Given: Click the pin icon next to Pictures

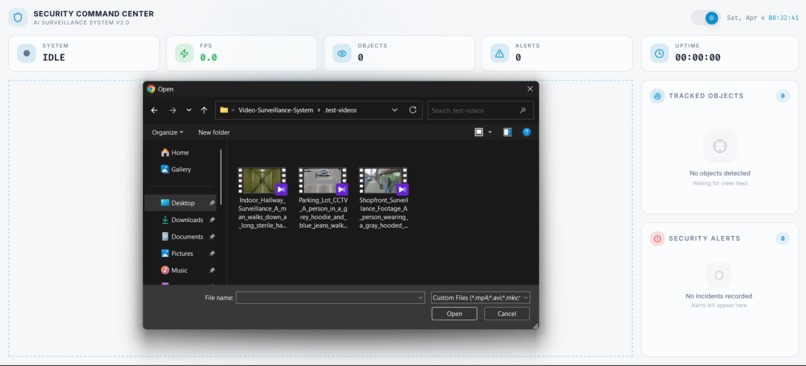Looking at the screenshot, I should point(212,253).
